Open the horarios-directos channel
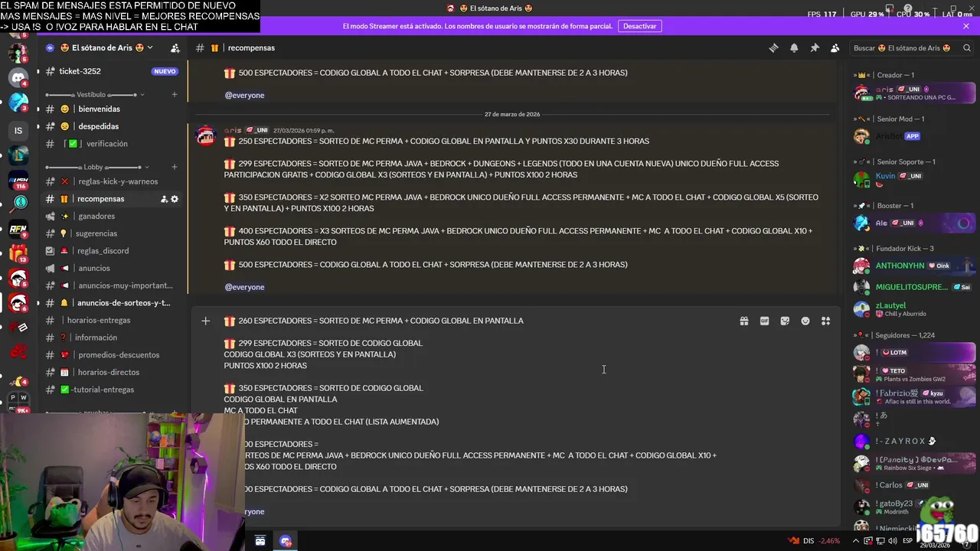This screenshot has width=980, height=551. click(113, 373)
